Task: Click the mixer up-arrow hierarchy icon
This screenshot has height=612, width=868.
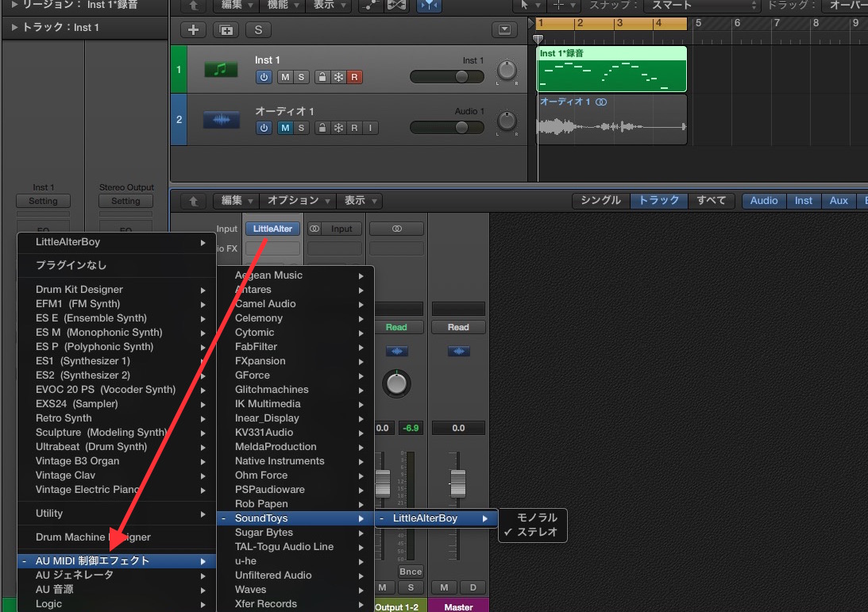Action: pyautogui.click(x=193, y=201)
